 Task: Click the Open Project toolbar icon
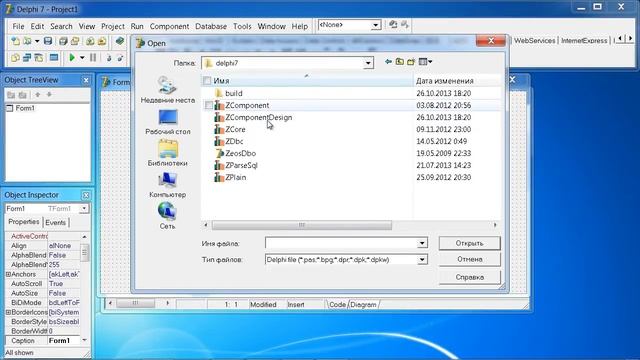[75, 41]
